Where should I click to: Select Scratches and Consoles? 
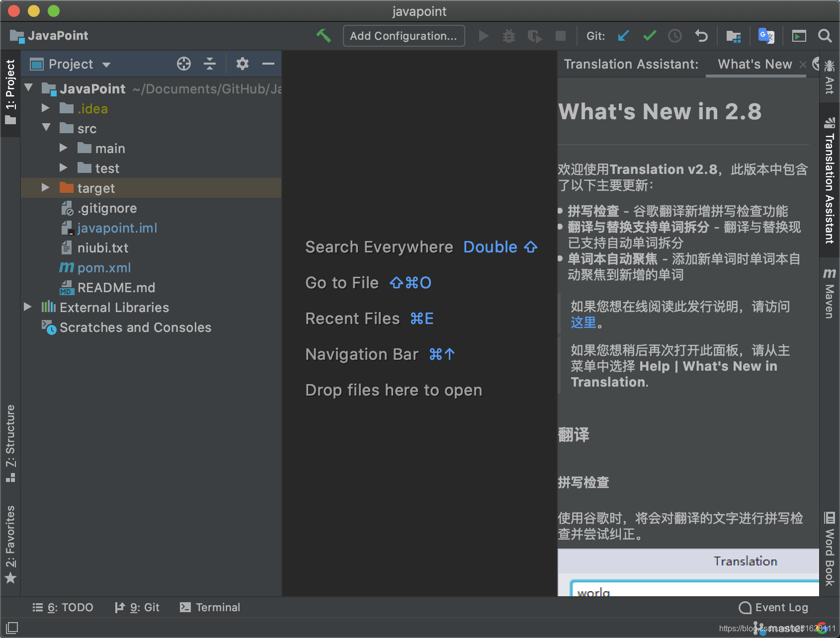coord(135,327)
